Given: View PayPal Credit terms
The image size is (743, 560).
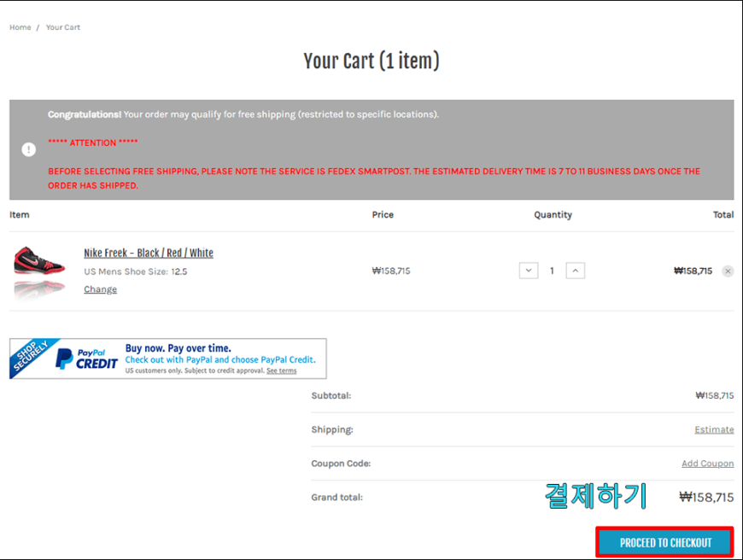Looking at the screenshot, I should [282, 370].
